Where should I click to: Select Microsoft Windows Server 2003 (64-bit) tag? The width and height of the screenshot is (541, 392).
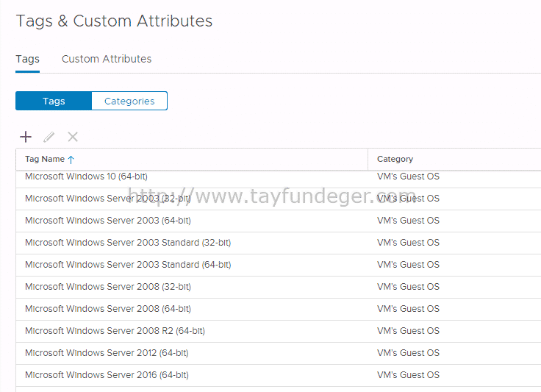108,221
